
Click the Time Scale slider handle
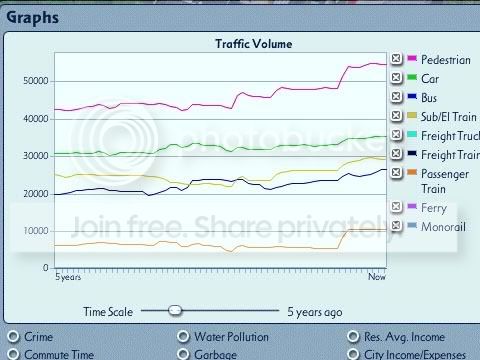point(175,310)
